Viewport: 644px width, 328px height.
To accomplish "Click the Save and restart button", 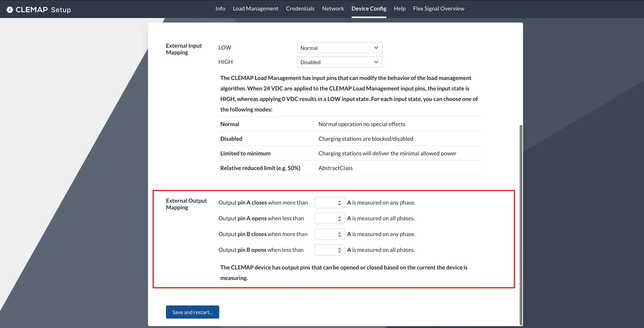I will (x=192, y=312).
